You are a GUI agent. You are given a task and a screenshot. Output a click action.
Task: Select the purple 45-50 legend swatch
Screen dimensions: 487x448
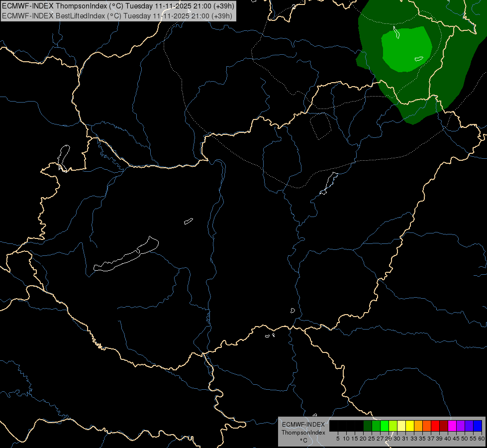(461, 426)
